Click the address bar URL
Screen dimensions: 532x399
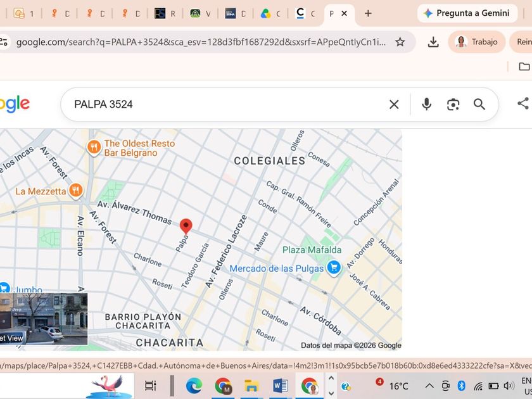[201, 42]
